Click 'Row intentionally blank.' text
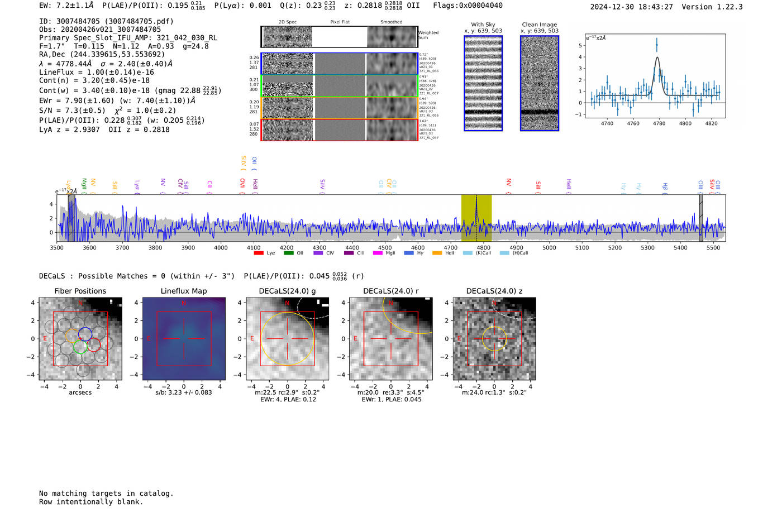Viewport: 782px width, 532px height. 91,502
